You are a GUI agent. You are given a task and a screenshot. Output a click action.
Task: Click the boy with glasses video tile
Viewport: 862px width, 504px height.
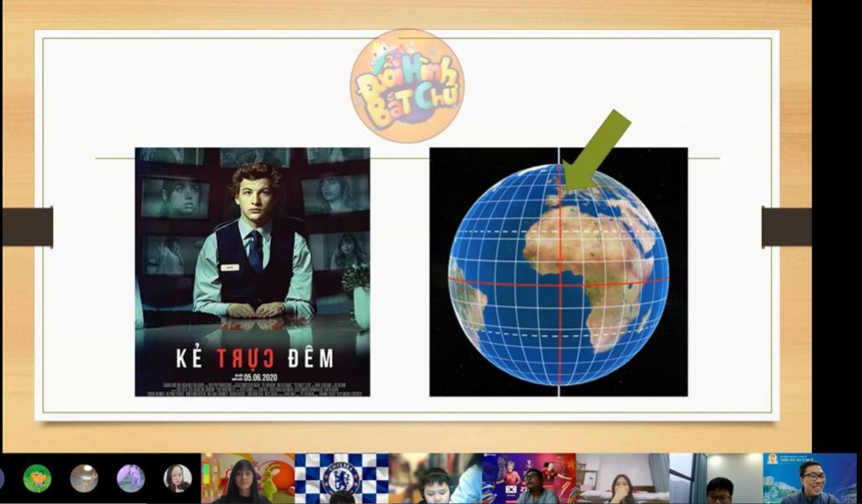(716, 478)
